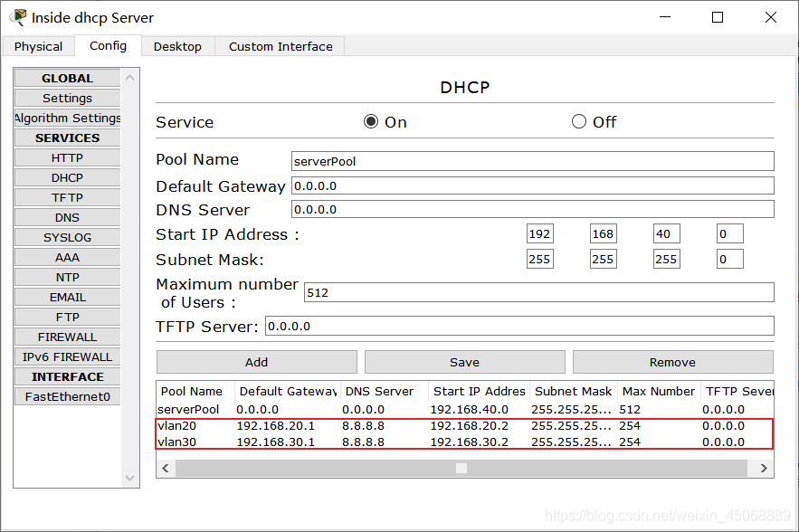Click Add to create a new pool

coord(256,362)
